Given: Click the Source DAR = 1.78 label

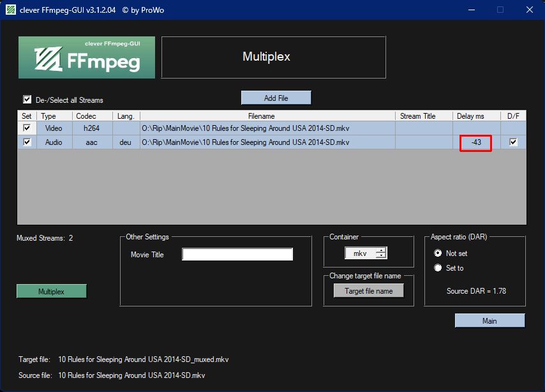Looking at the screenshot, I should point(476,290).
